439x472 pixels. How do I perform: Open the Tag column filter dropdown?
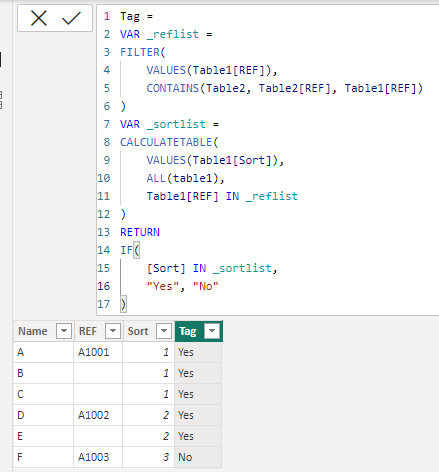(x=212, y=331)
